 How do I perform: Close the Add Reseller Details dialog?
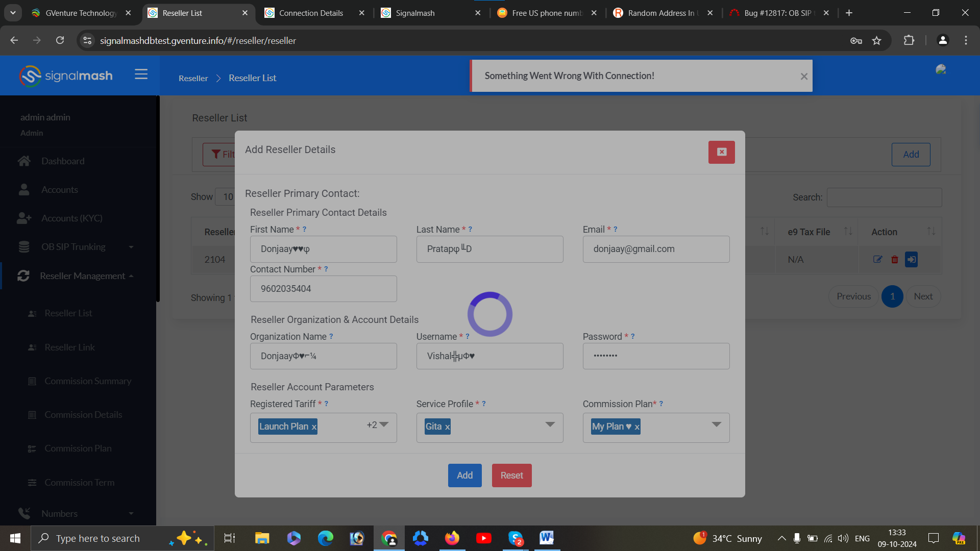(x=721, y=152)
